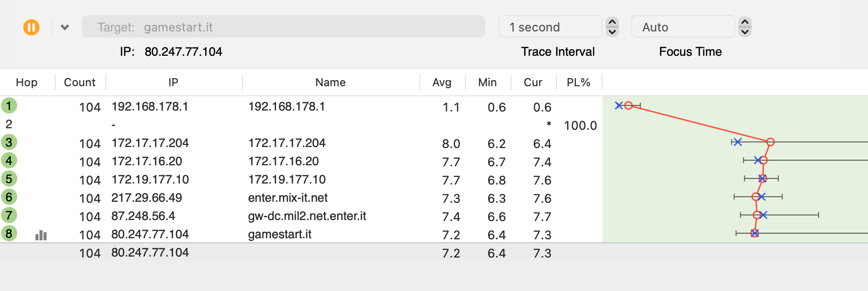
Task: Click the bar chart icon on hop 8
Action: coord(41,235)
